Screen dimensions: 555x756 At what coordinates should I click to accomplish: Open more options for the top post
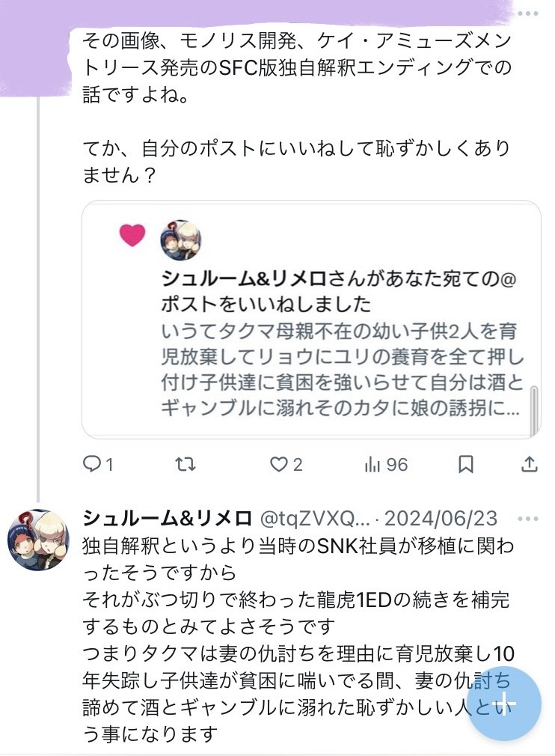point(527,16)
